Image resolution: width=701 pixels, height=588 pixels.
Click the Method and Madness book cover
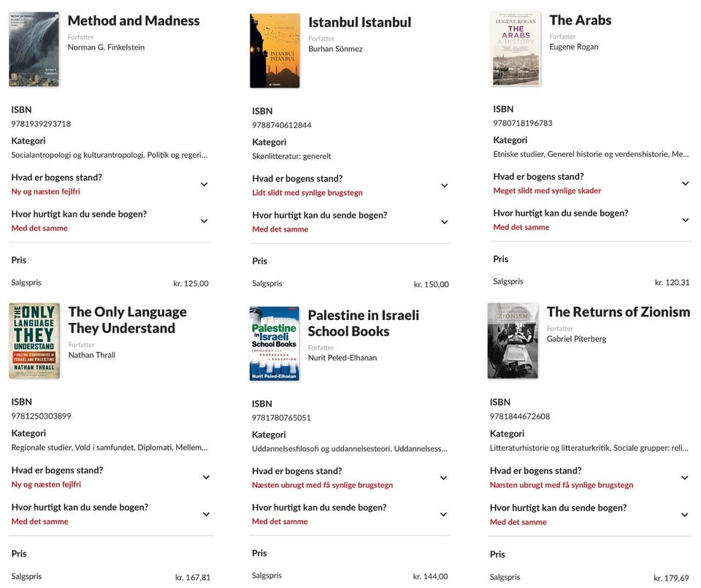pyautogui.click(x=34, y=49)
